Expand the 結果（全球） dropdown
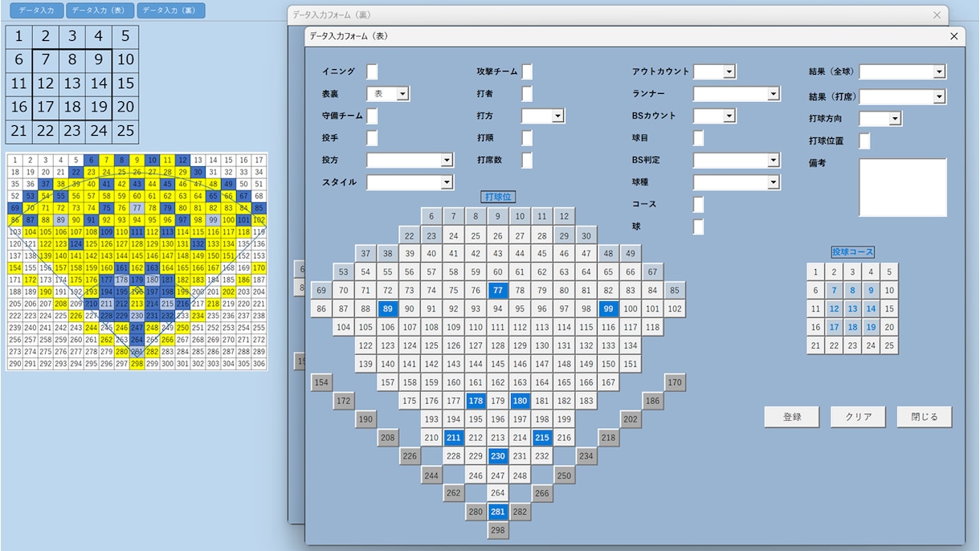Viewport: 980px width, 551px height. (x=939, y=71)
